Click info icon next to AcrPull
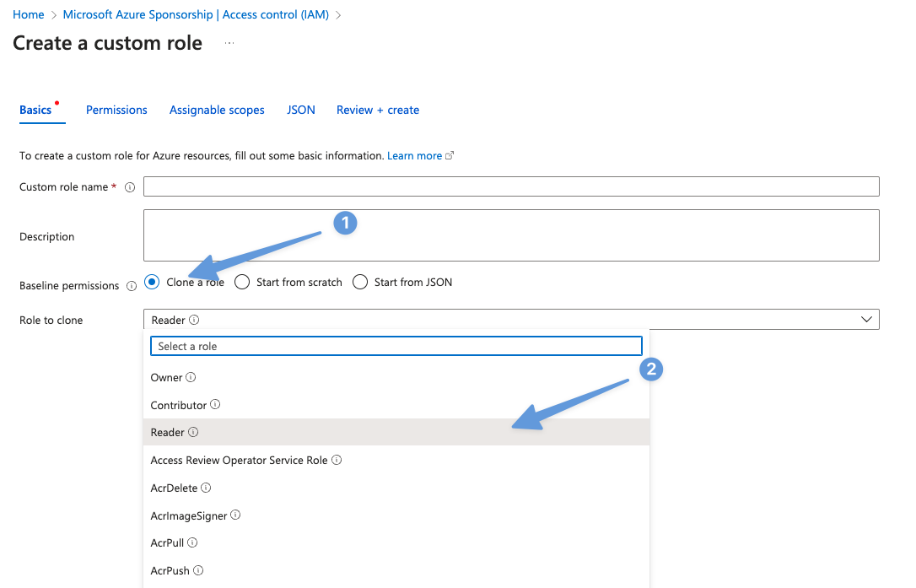 tap(192, 542)
